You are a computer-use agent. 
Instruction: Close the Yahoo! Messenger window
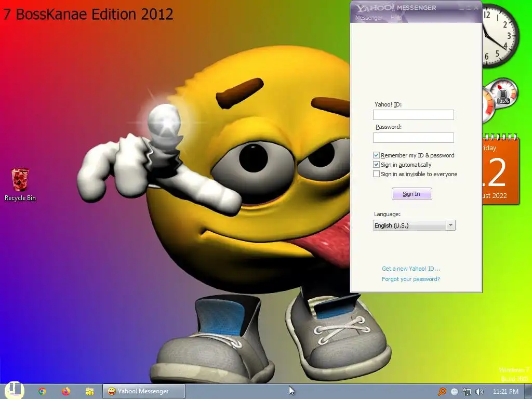476,8
